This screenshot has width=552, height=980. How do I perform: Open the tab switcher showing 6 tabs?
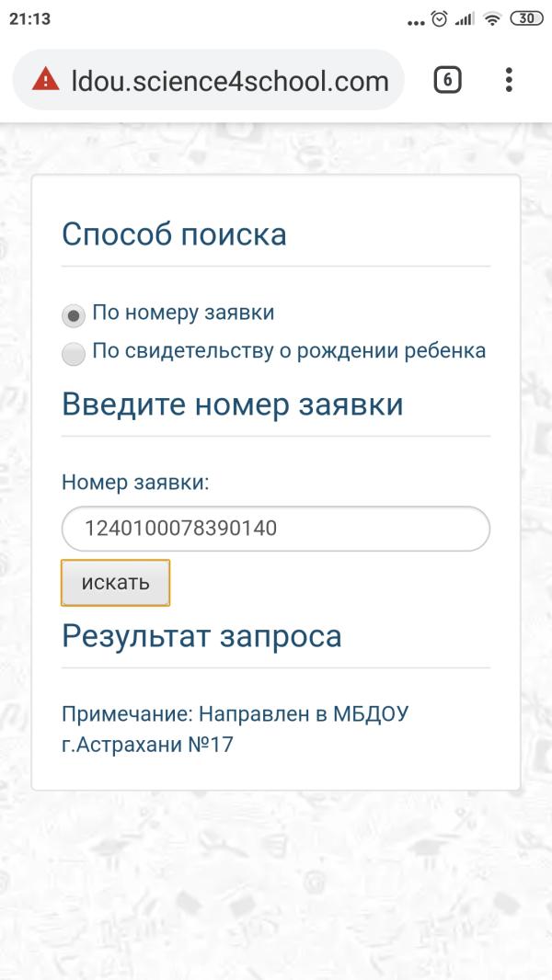(x=447, y=81)
